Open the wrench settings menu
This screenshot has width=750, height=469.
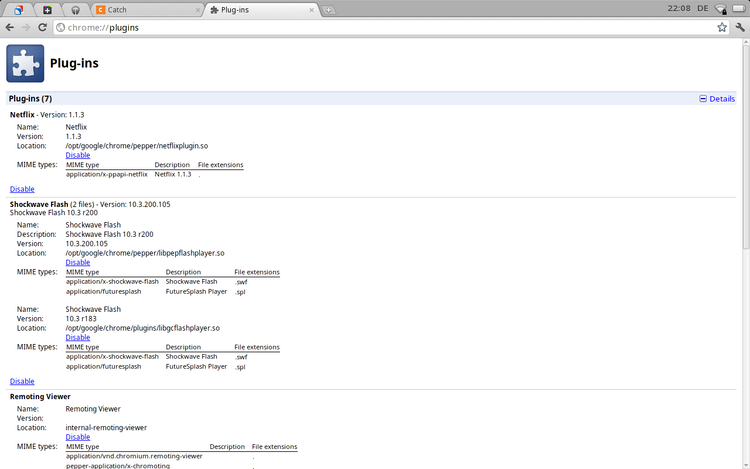point(740,27)
